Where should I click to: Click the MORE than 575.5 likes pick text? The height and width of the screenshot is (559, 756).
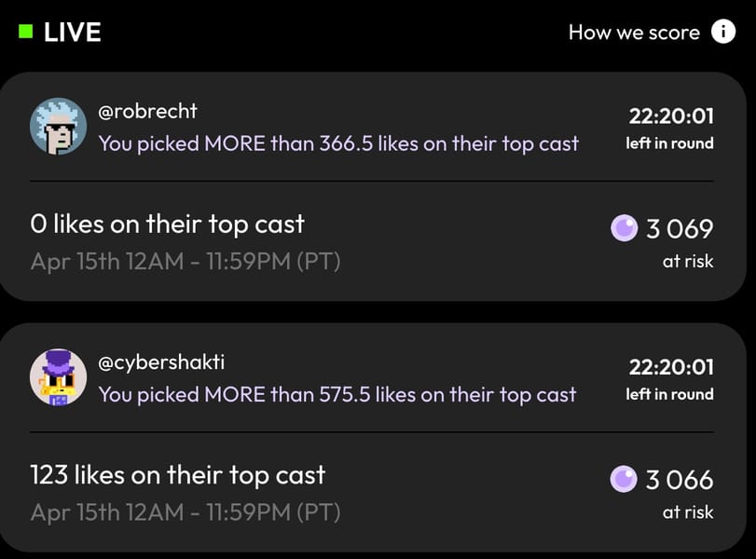[x=337, y=394]
